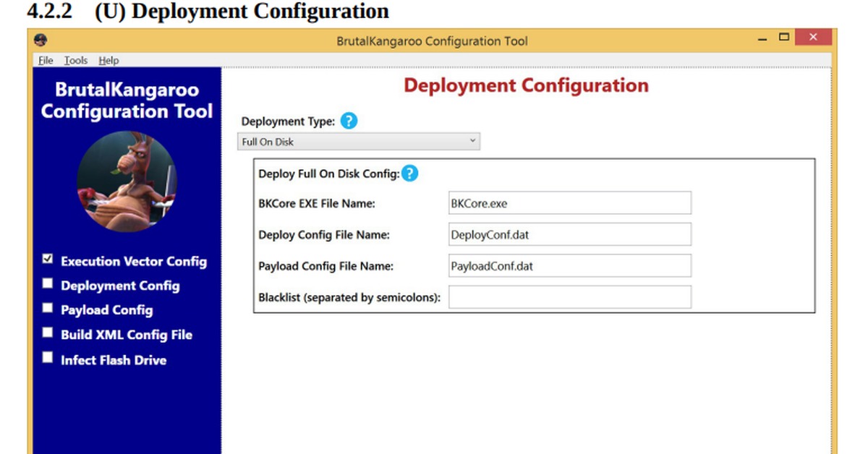Focus the Deploy Config File Name field

tap(569, 234)
